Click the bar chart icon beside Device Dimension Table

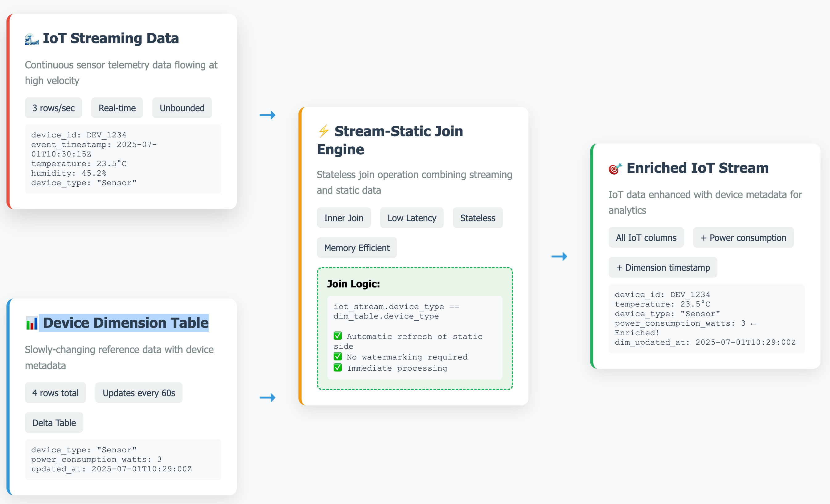tap(32, 323)
